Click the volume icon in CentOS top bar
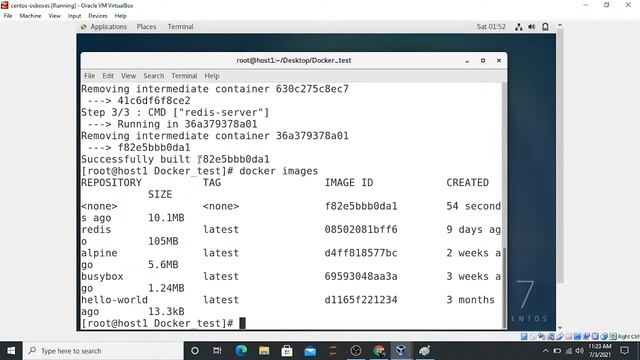The width and height of the screenshot is (640, 360). [x=532, y=27]
